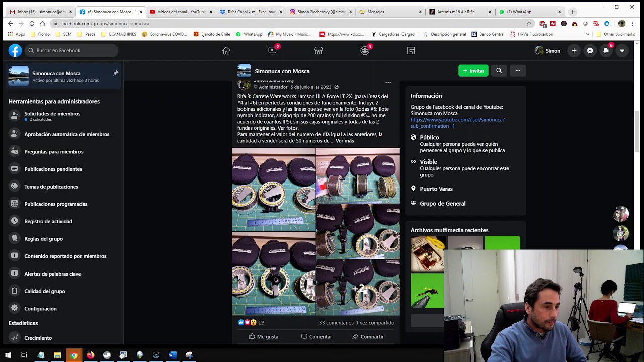Open Aprobación automática de miembros

(63, 134)
